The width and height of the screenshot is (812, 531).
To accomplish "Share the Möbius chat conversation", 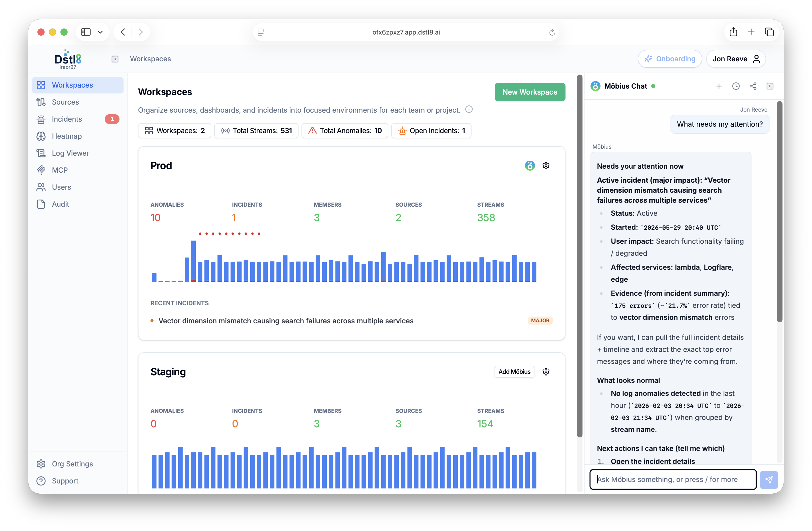I will 753,86.
